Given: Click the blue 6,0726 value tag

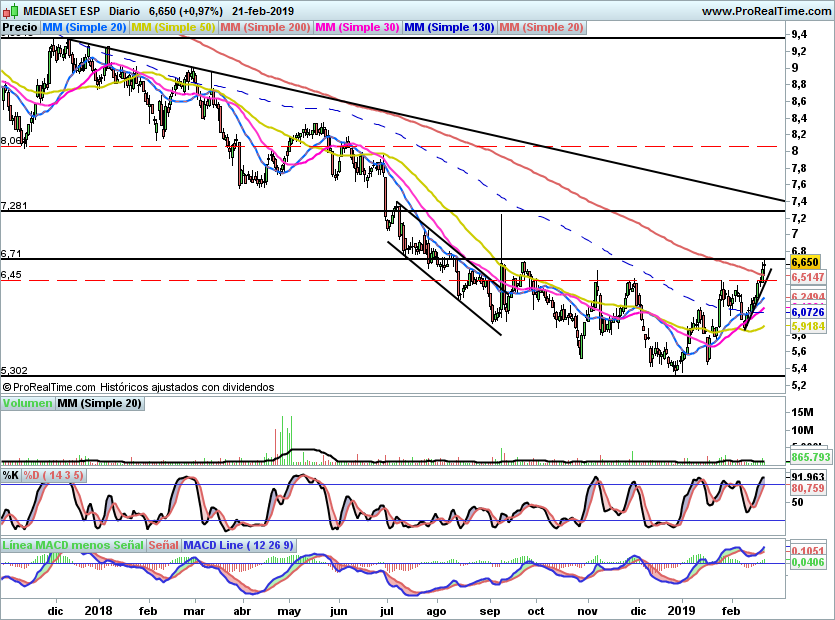Looking at the screenshot, I should [x=808, y=312].
